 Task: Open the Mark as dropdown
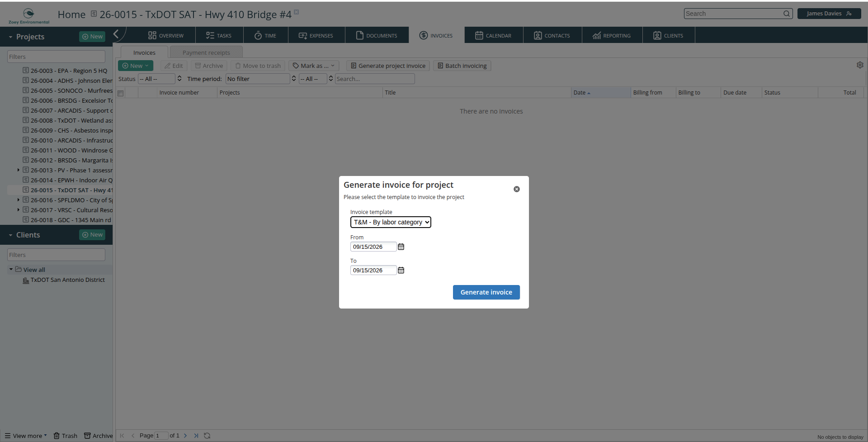[x=313, y=66]
